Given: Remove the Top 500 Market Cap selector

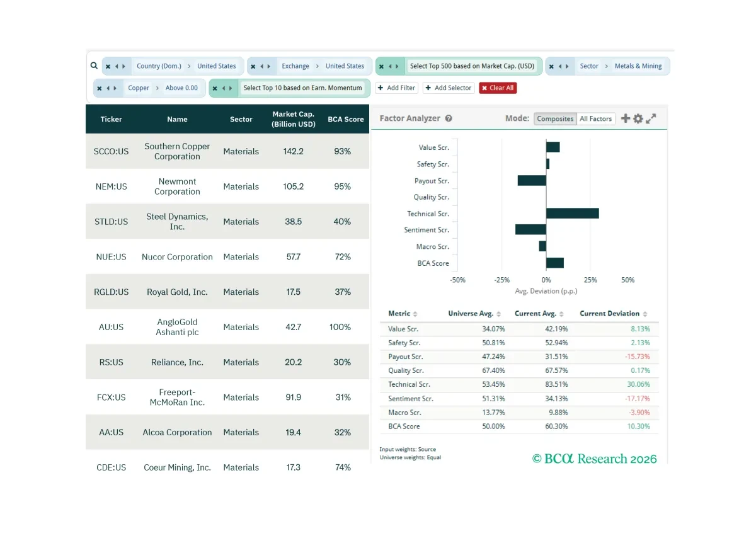Looking at the screenshot, I should pyautogui.click(x=382, y=66).
